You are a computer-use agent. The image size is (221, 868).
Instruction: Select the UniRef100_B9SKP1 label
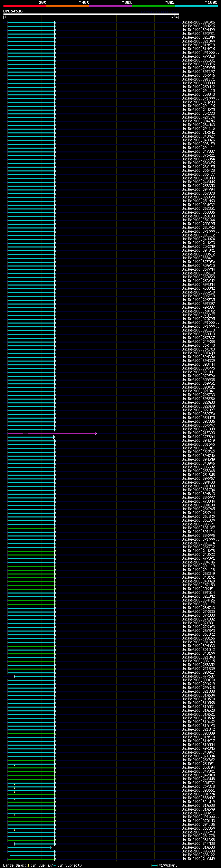tap(198, 524)
